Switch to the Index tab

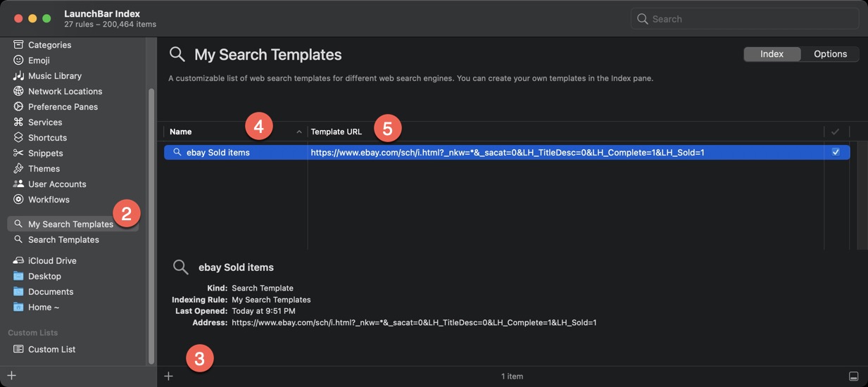click(x=772, y=54)
